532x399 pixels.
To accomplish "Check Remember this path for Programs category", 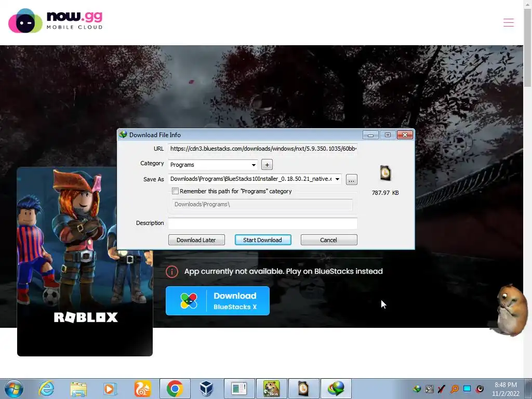I will pos(176,191).
